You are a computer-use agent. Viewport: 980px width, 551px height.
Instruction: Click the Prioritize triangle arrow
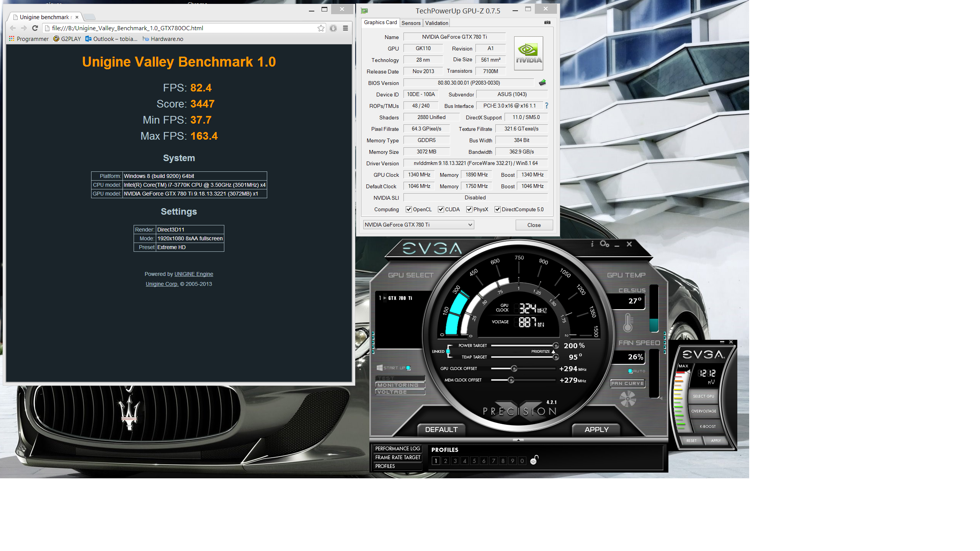coord(553,351)
